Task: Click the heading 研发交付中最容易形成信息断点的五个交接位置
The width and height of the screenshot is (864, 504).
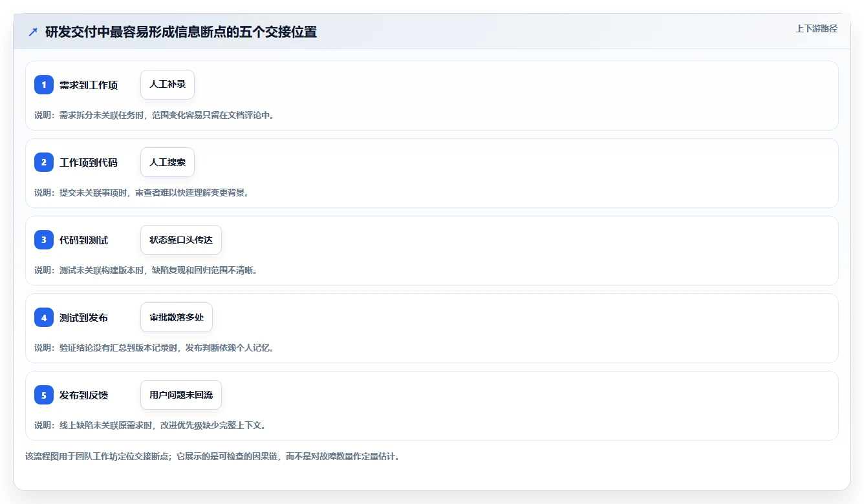Action: [x=181, y=32]
